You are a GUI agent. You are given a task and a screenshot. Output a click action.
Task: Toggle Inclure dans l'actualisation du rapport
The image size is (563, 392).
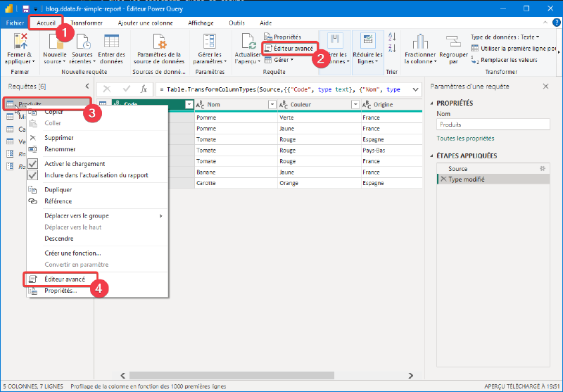coord(32,175)
